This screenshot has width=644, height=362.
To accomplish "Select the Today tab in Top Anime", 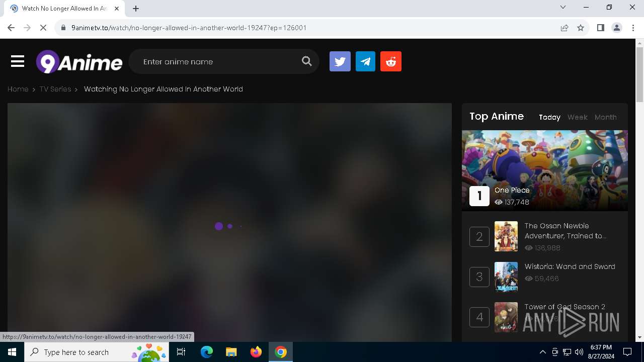I will [549, 117].
